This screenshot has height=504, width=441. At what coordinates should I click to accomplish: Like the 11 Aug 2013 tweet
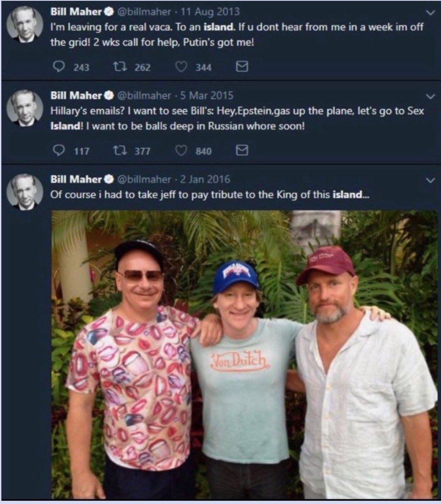tap(181, 67)
